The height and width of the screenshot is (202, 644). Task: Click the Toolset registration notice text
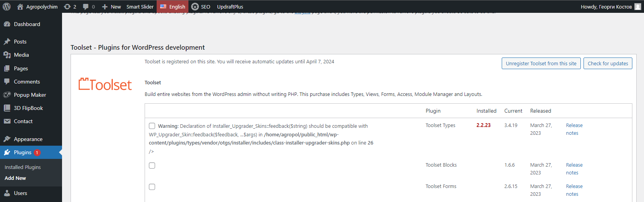coord(239,61)
